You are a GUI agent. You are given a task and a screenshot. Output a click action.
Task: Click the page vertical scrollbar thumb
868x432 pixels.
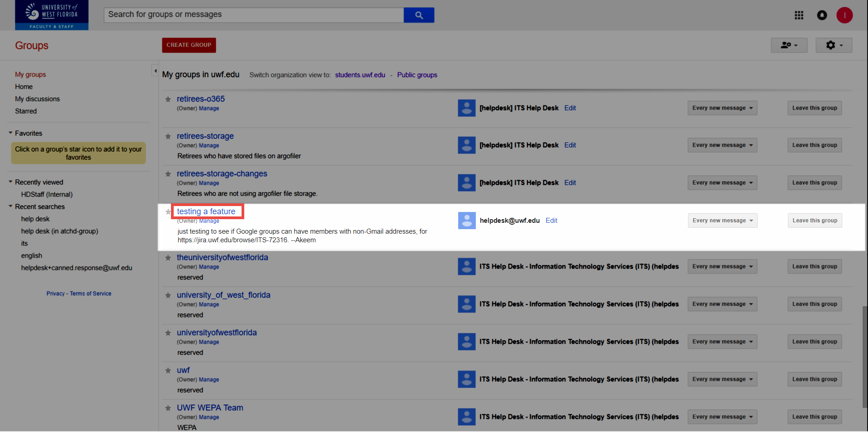pyautogui.click(x=865, y=357)
